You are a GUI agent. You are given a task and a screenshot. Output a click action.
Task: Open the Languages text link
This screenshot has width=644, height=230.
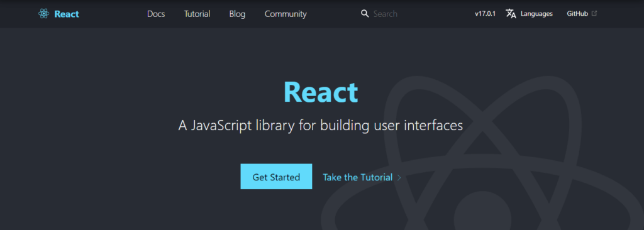click(536, 14)
